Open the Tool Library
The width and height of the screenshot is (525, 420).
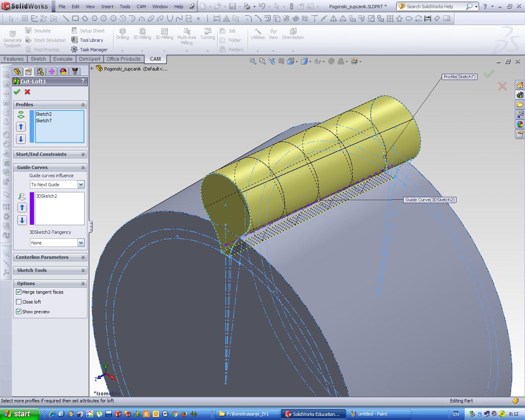point(87,40)
